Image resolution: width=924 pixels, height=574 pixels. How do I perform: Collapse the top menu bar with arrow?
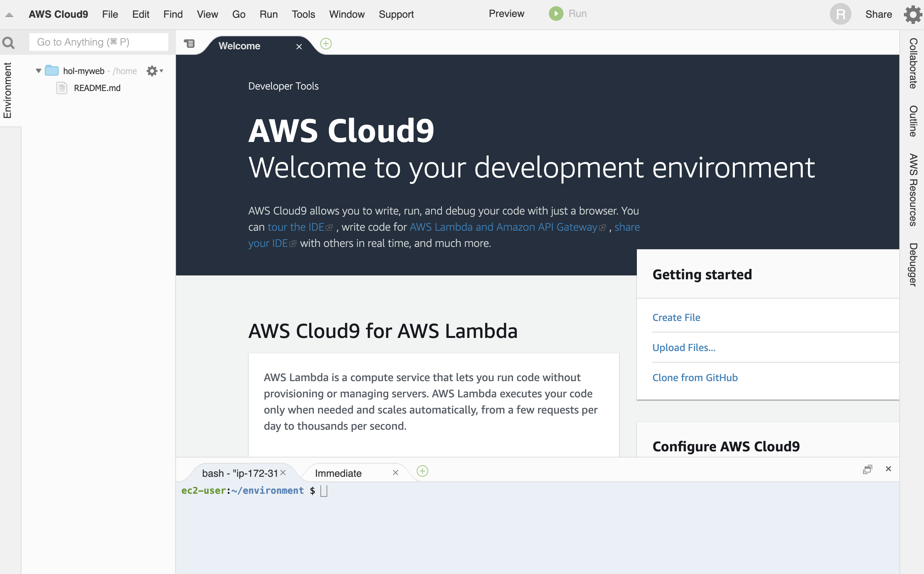pyautogui.click(x=9, y=15)
